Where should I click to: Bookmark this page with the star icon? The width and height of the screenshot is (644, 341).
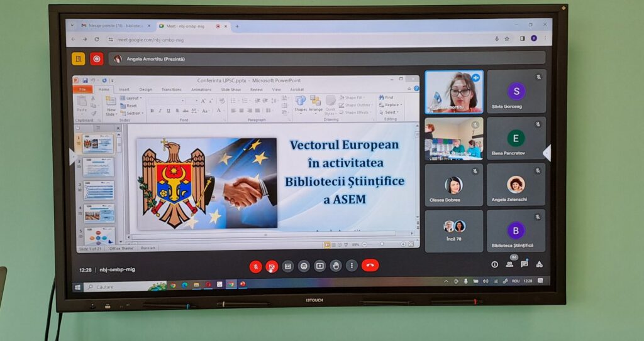tap(507, 39)
